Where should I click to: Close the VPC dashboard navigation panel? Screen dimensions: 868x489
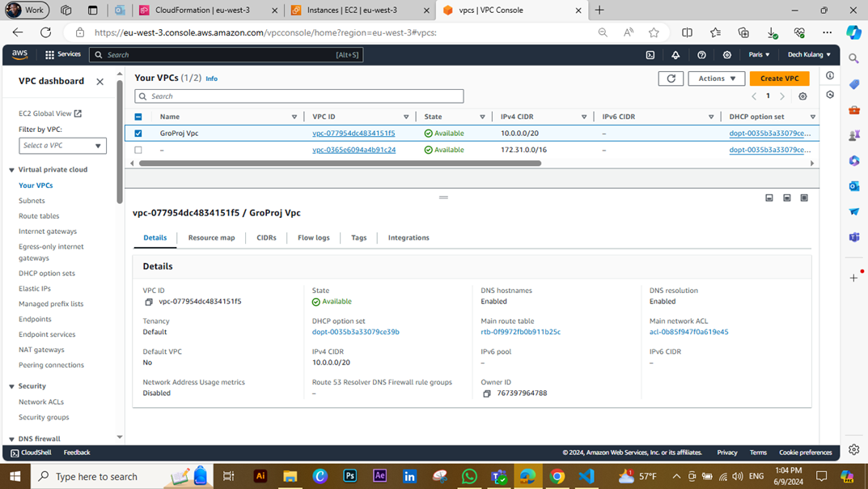100,82
